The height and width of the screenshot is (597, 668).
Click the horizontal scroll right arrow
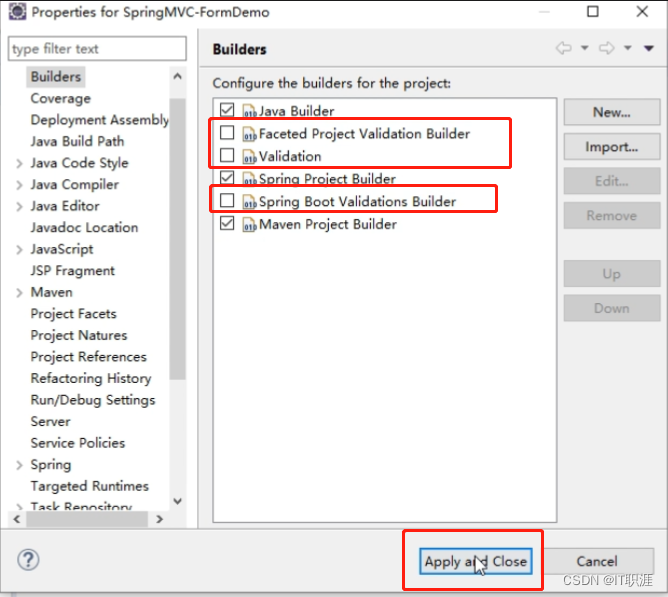[159, 519]
